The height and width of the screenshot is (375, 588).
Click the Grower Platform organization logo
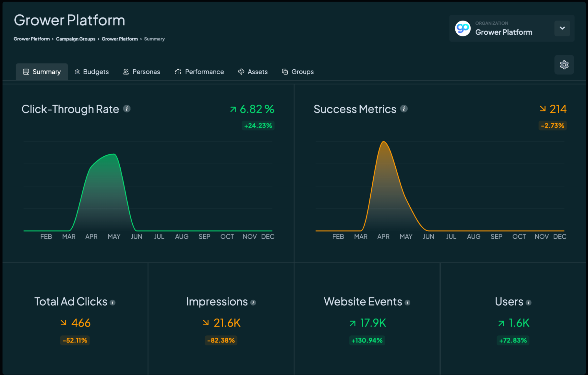pyautogui.click(x=463, y=28)
